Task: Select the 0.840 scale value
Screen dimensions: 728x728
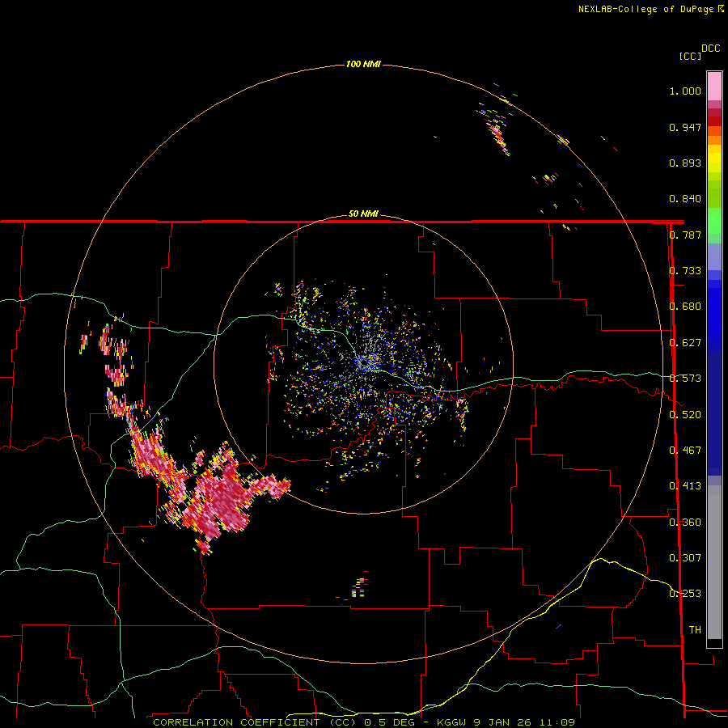Action: (x=685, y=199)
